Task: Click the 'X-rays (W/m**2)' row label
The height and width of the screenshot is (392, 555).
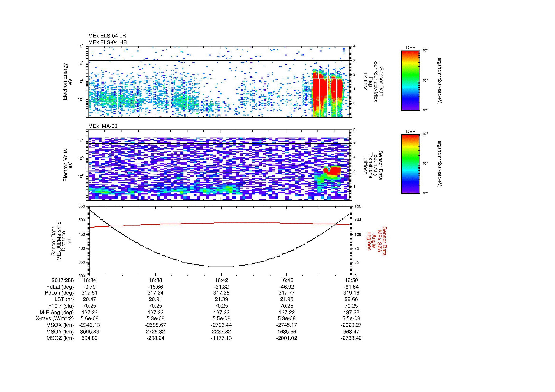Action: coord(55,318)
